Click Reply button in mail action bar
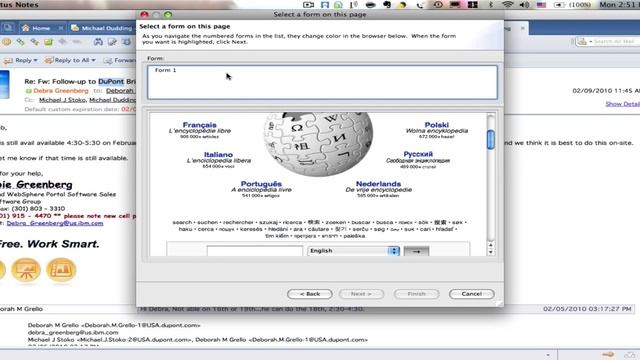 click(19, 60)
